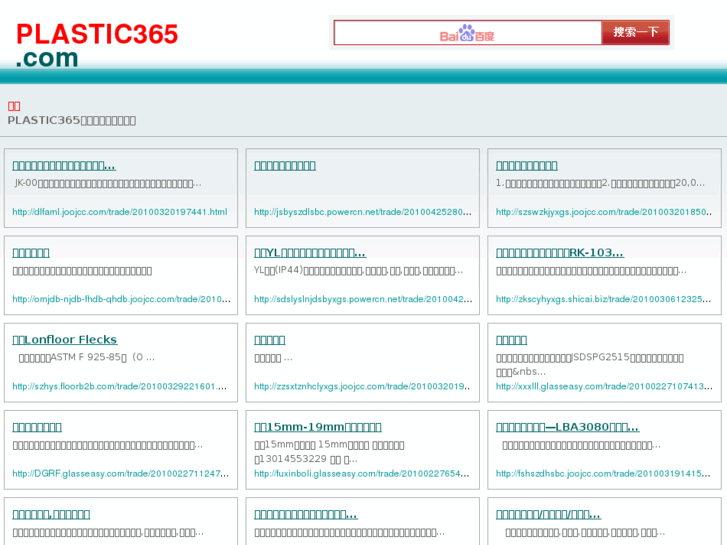The height and width of the screenshot is (545, 727).
Task: Open title link above szswzkjyxgs.joojcc.com URL
Action: (526, 166)
